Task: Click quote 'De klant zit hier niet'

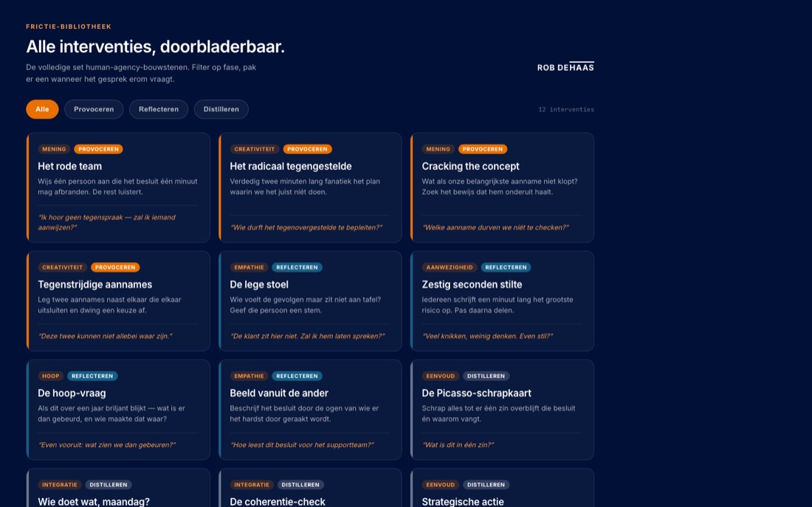Action: click(307, 336)
